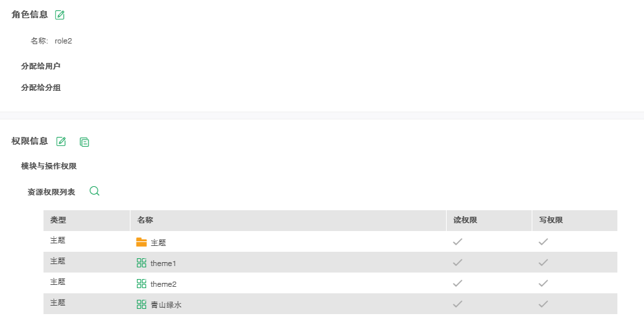Viewport: 644px width, 329px height.
Task: Click the 名称 column header
Action: click(145, 221)
